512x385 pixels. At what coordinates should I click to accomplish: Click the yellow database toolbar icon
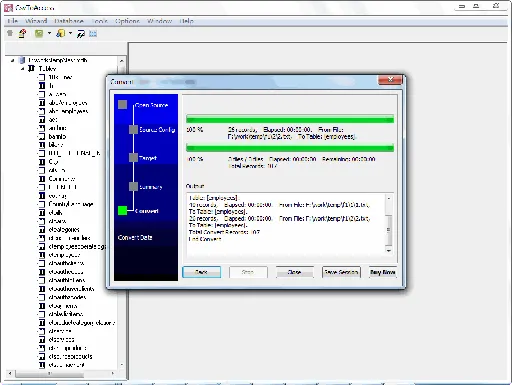point(61,33)
